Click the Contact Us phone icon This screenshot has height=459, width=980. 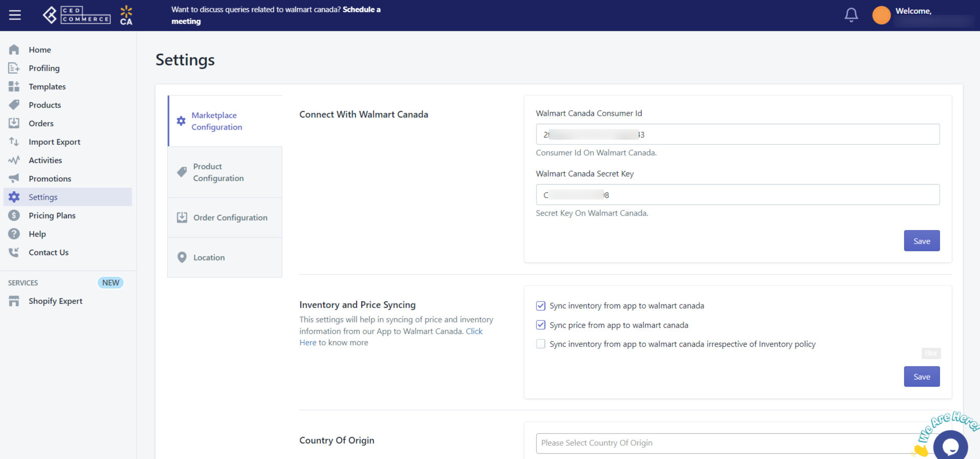pyautogui.click(x=14, y=252)
